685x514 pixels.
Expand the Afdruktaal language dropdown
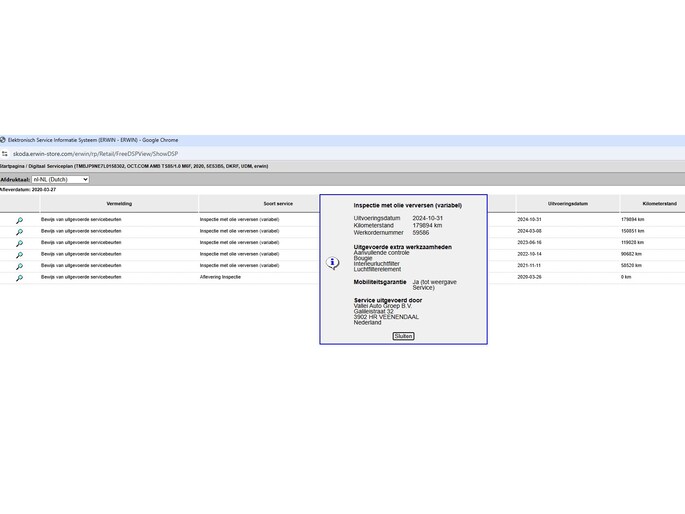(60, 179)
